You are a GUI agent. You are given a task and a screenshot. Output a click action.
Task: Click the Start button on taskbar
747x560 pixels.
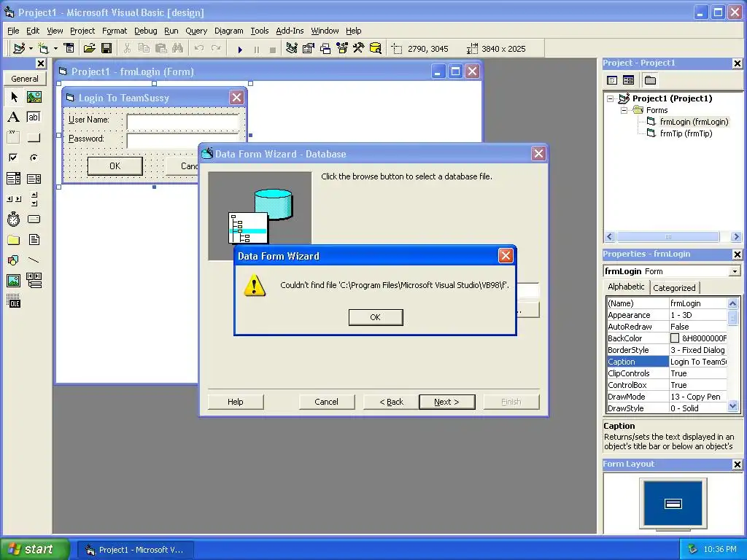tap(34, 549)
